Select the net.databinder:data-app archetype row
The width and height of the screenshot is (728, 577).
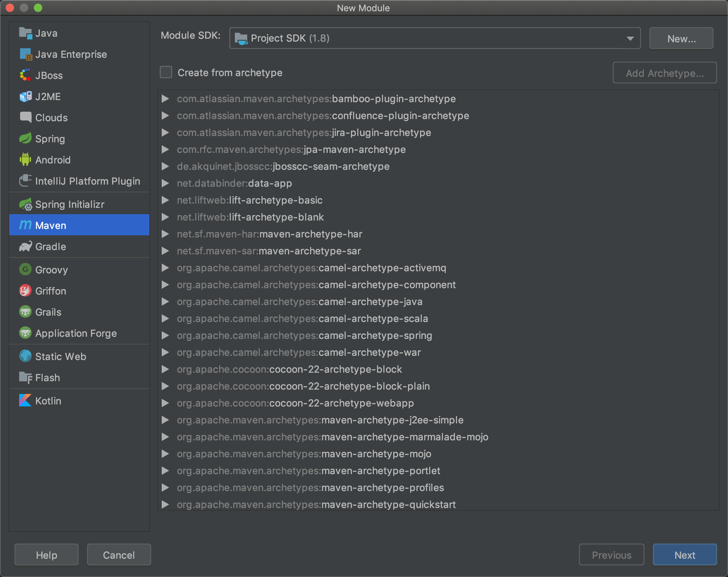tap(234, 183)
